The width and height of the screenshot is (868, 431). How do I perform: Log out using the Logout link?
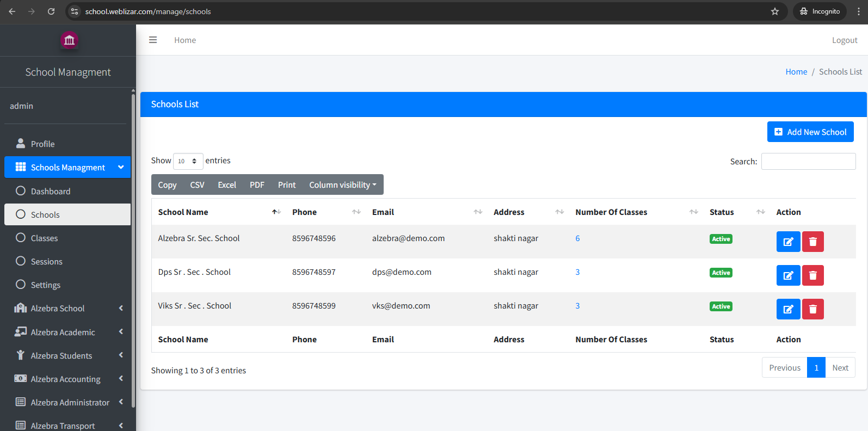[x=844, y=40]
